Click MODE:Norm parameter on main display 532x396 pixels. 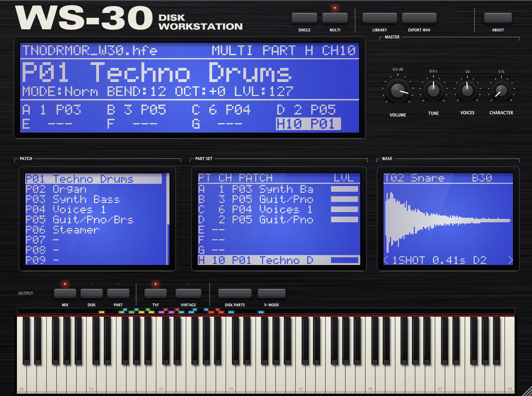tap(60, 92)
